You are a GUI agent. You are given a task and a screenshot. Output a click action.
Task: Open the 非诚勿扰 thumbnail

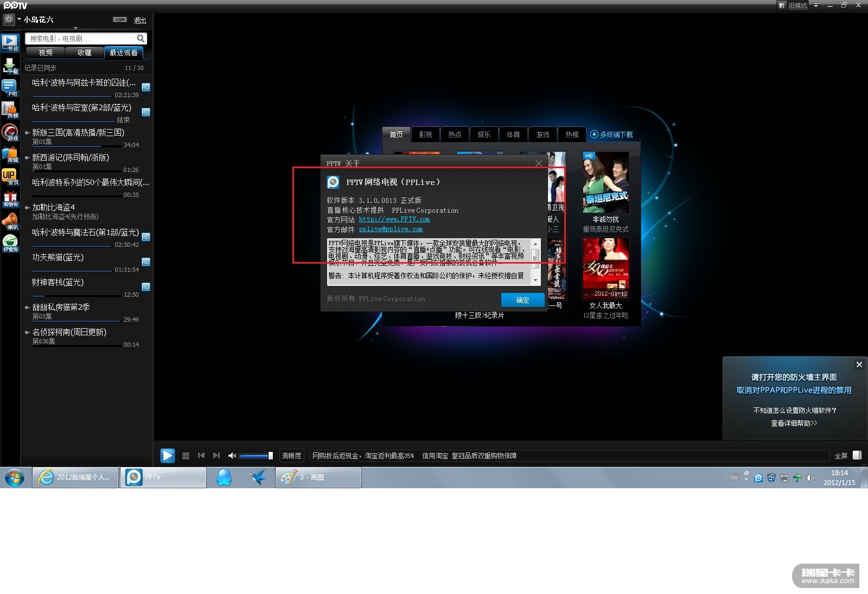606,182
